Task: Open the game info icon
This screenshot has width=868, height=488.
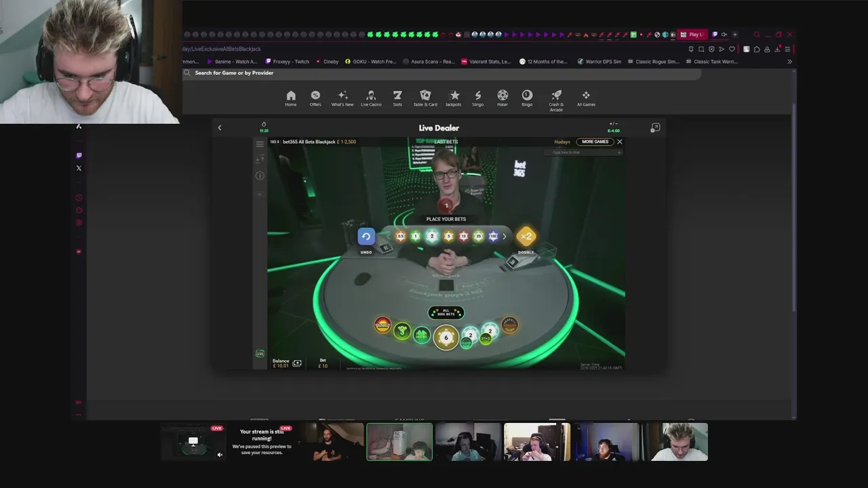Action: point(260,176)
